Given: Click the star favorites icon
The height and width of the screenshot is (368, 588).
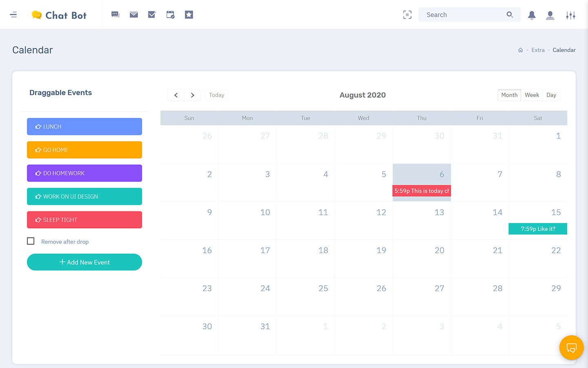Looking at the screenshot, I should (x=189, y=15).
